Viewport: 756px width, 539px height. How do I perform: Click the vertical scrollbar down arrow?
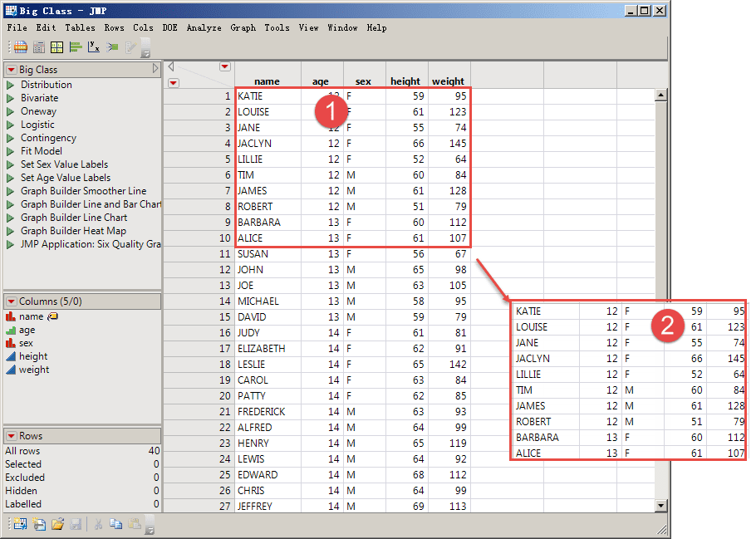(x=661, y=505)
